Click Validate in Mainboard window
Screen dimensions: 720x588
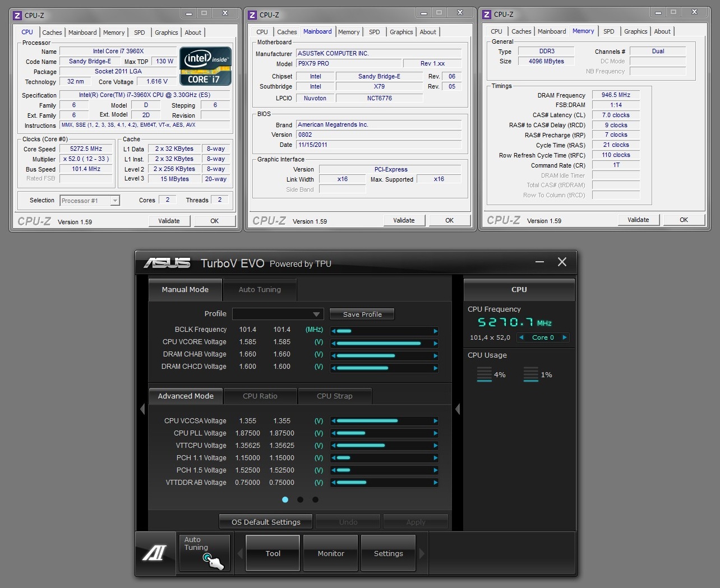[404, 220]
